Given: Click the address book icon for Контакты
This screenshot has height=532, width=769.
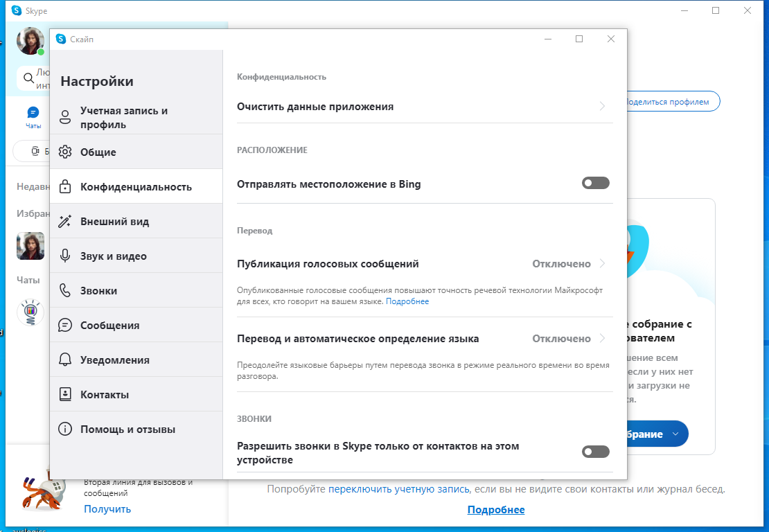Looking at the screenshot, I should pos(64,394).
